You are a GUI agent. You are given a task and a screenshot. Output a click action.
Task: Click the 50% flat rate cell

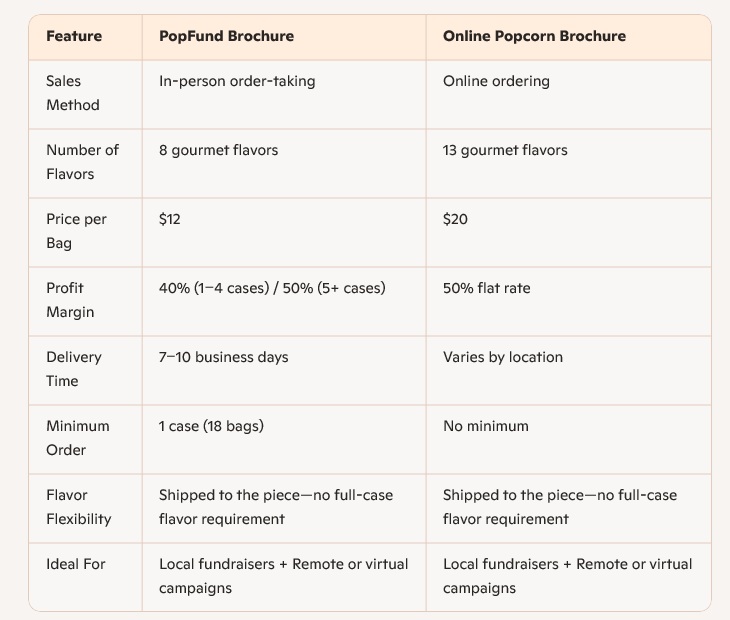[487, 288]
